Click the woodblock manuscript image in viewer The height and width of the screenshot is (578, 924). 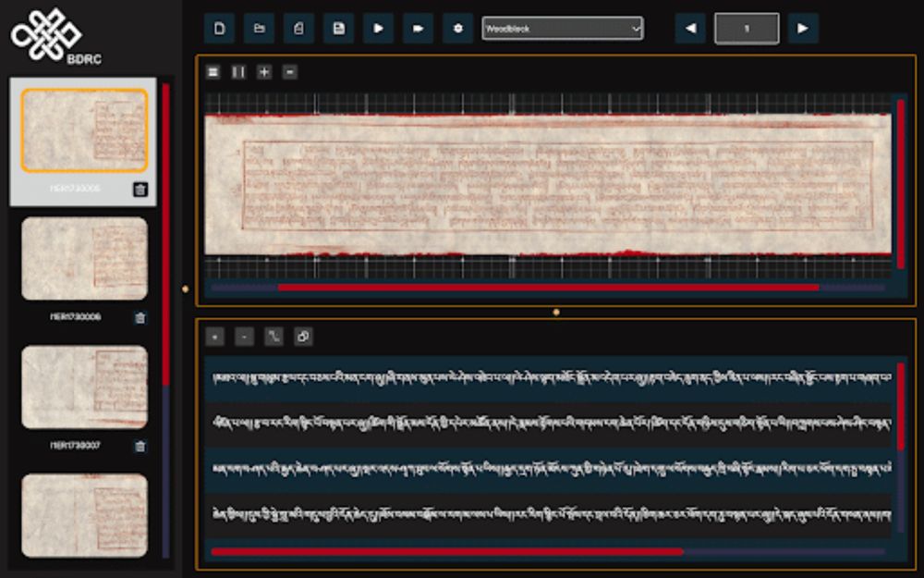coord(548,185)
